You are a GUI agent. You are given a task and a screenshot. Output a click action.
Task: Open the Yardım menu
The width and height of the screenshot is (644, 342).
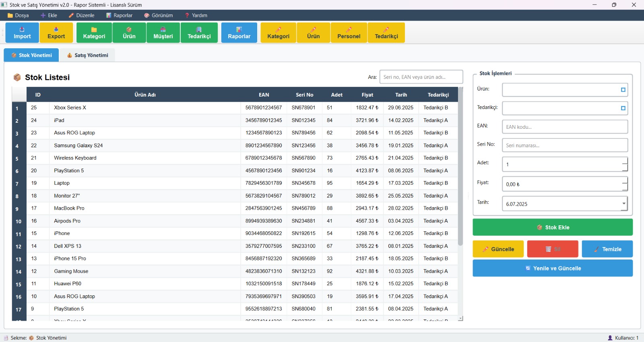point(196,15)
